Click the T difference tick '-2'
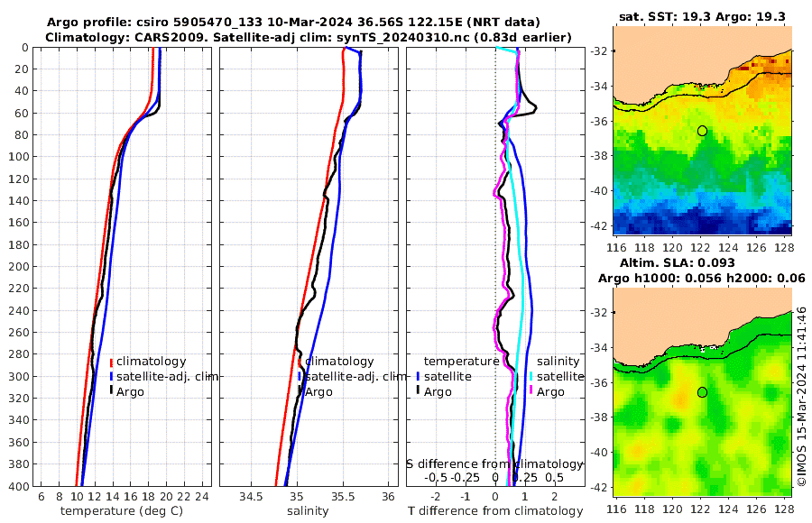The height and width of the screenshot is (523, 812). click(x=436, y=497)
